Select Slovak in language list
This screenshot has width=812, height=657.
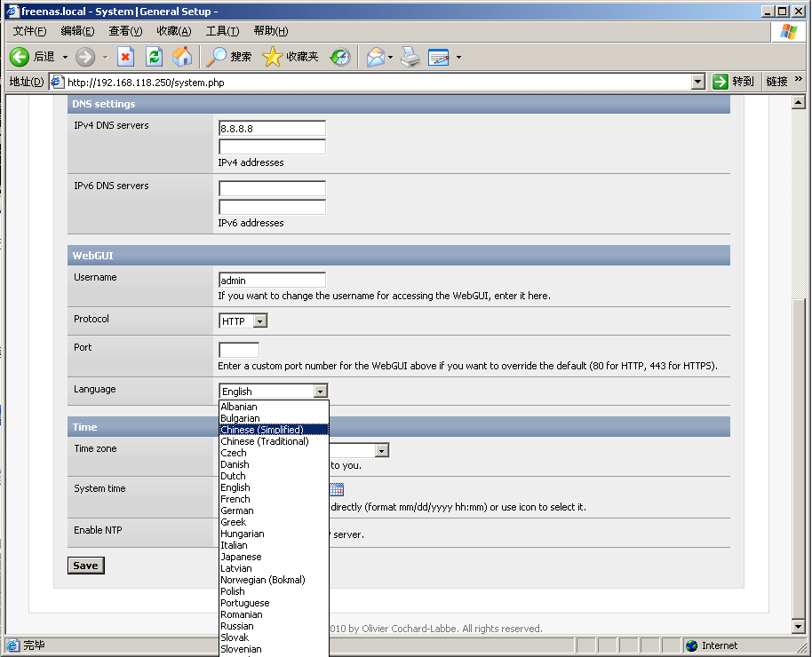click(x=274, y=637)
